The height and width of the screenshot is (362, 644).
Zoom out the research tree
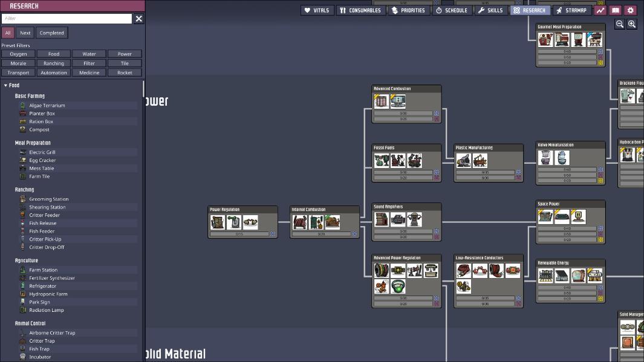[619, 24]
